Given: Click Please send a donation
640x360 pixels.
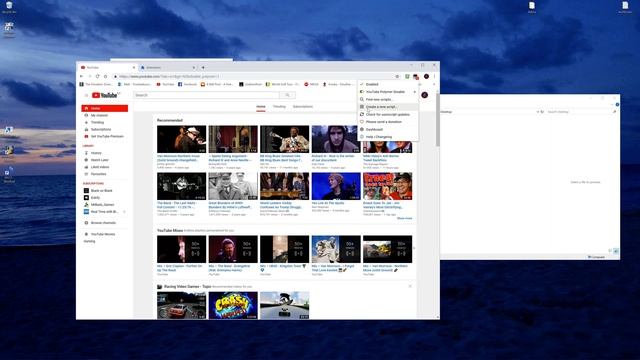Looking at the screenshot, I should (388, 122).
